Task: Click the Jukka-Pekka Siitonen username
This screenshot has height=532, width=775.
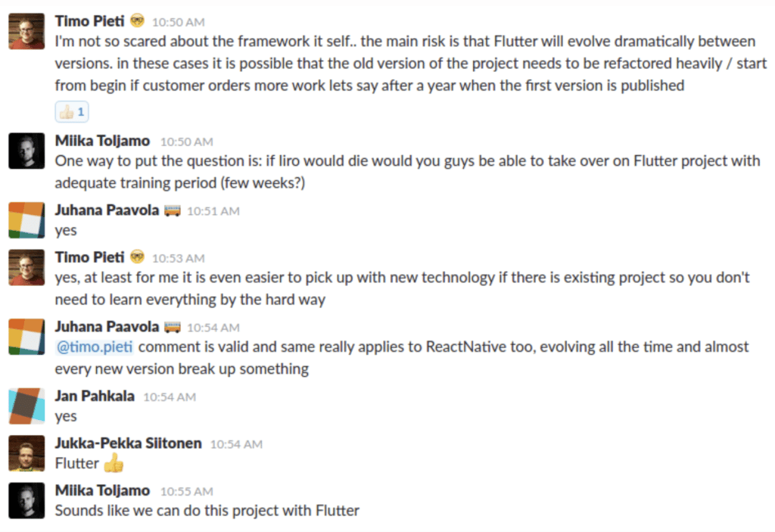Action: (x=128, y=443)
